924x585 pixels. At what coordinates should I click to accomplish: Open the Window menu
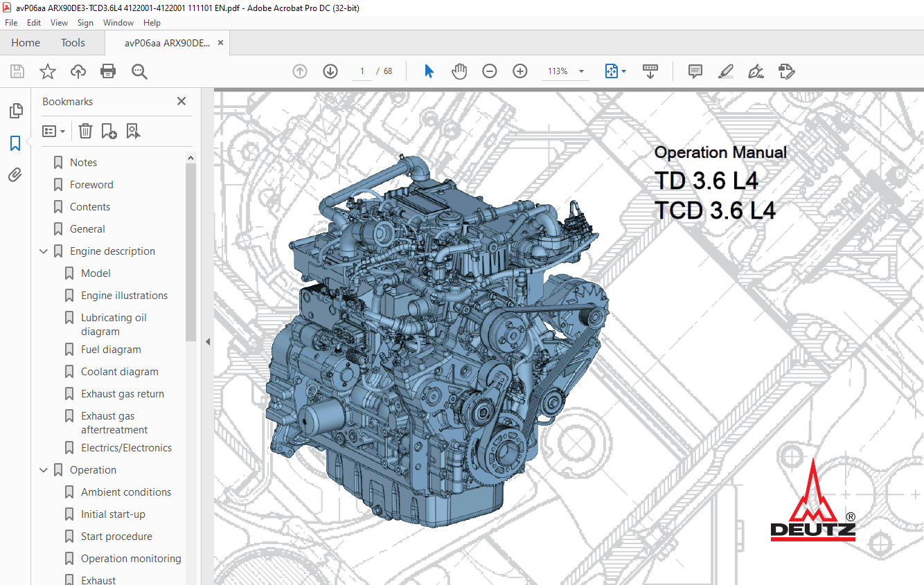tap(118, 23)
